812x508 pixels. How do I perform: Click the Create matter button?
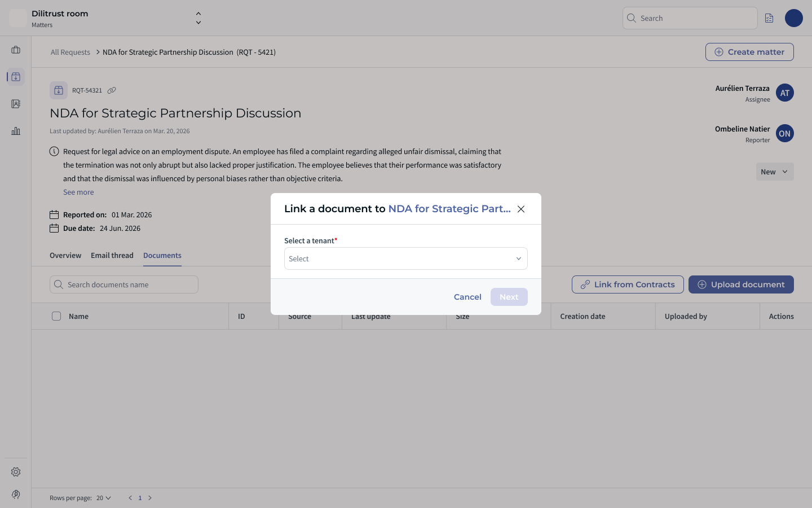(x=749, y=52)
